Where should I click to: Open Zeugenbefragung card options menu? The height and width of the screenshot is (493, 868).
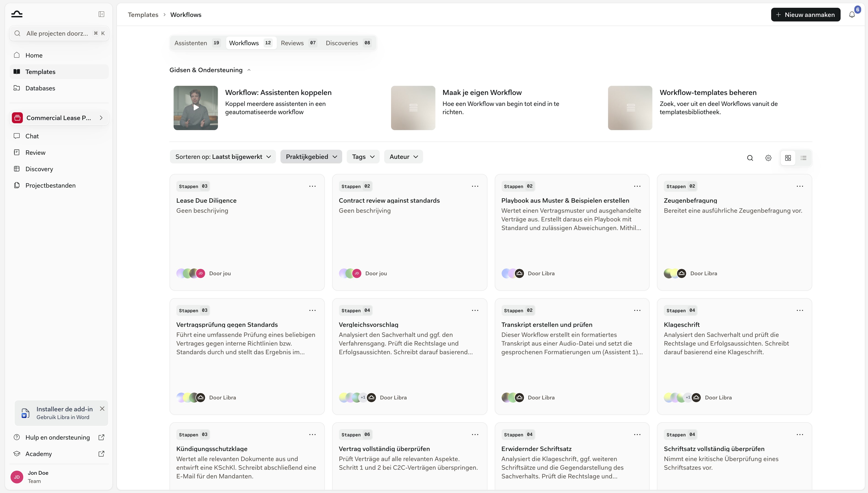tap(799, 186)
